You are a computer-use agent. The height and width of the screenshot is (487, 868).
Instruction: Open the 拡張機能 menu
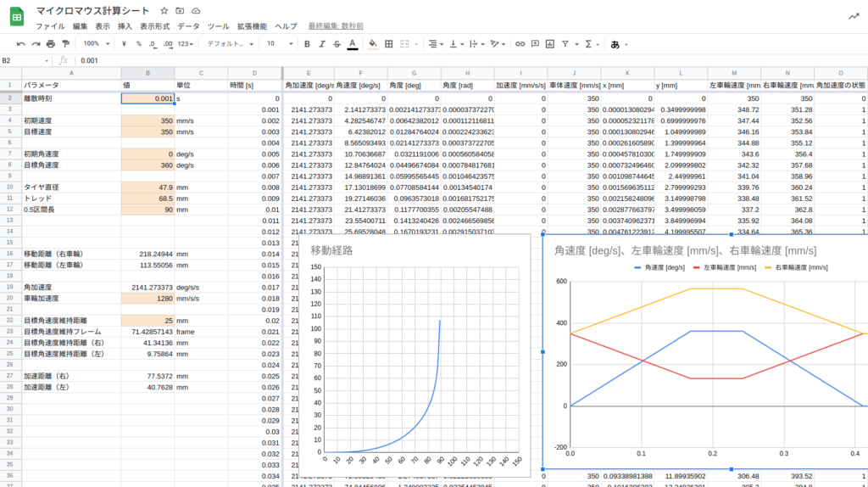252,26
